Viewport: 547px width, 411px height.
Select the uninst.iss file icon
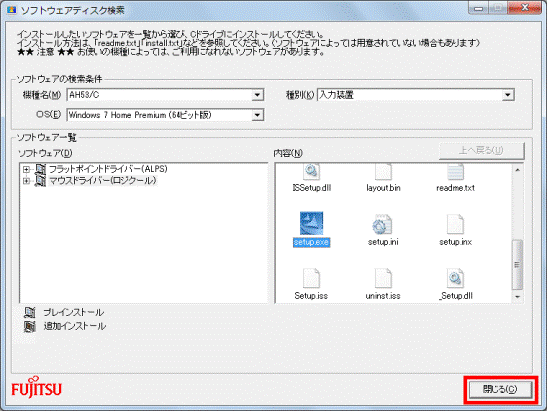[383, 278]
